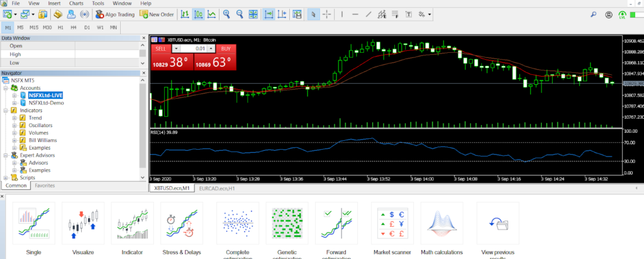Open the search magnifier icon

tap(594, 14)
